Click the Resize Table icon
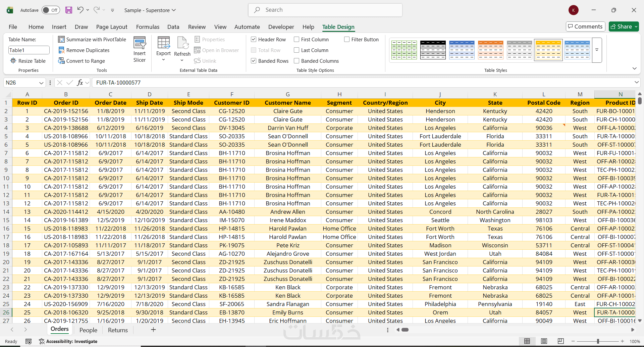This screenshot has width=644, height=347. [13, 61]
